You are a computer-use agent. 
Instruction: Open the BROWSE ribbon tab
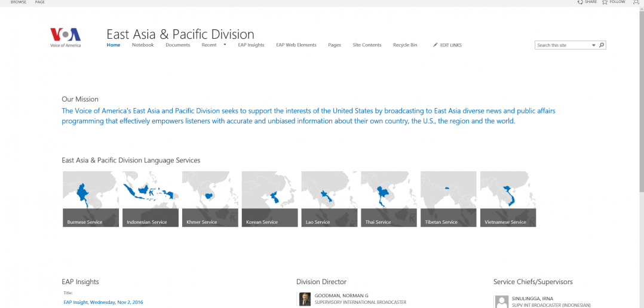point(19,2)
